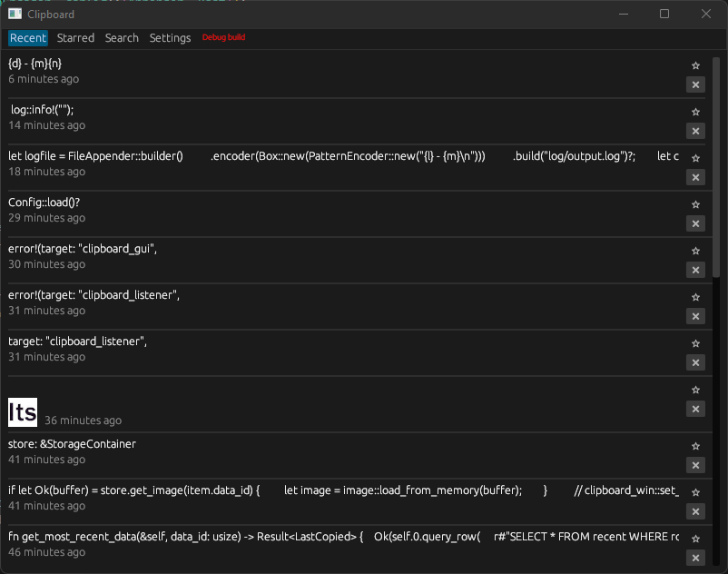Remove the FileAppender logfile clipboard entry
The width and height of the screenshot is (728, 574).
[x=695, y=177]
